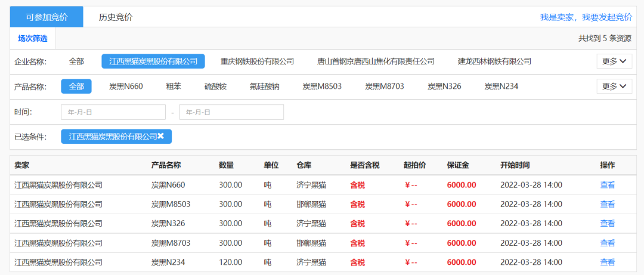Select the 场次筛选 tab
Screen dimensions: 644x275
(x=32, y=39)
